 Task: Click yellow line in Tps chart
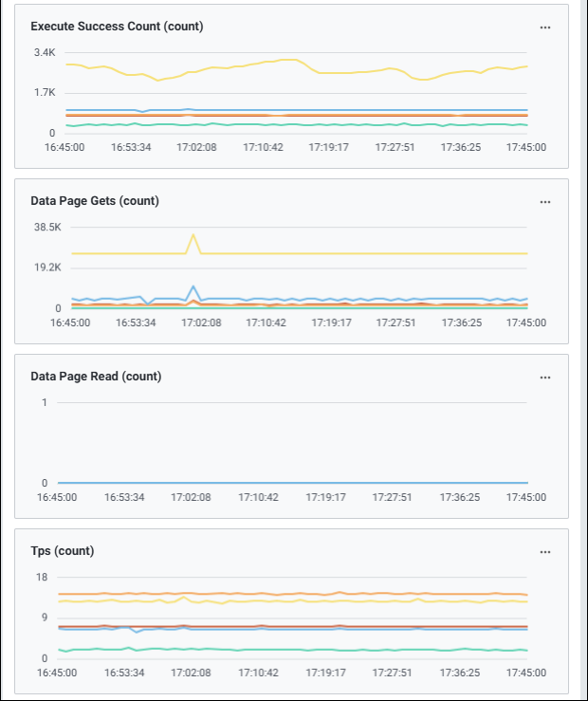point(285,601)
